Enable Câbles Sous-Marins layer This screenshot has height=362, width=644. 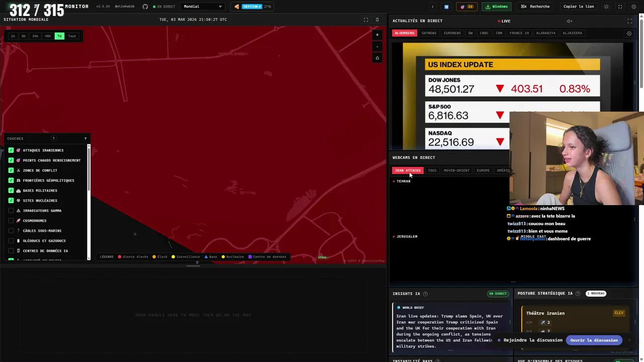(11, 231)
